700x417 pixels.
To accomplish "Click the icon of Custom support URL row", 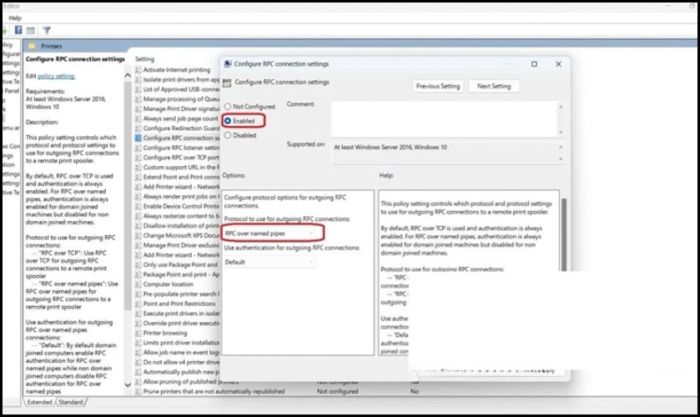I will [138, 167].
